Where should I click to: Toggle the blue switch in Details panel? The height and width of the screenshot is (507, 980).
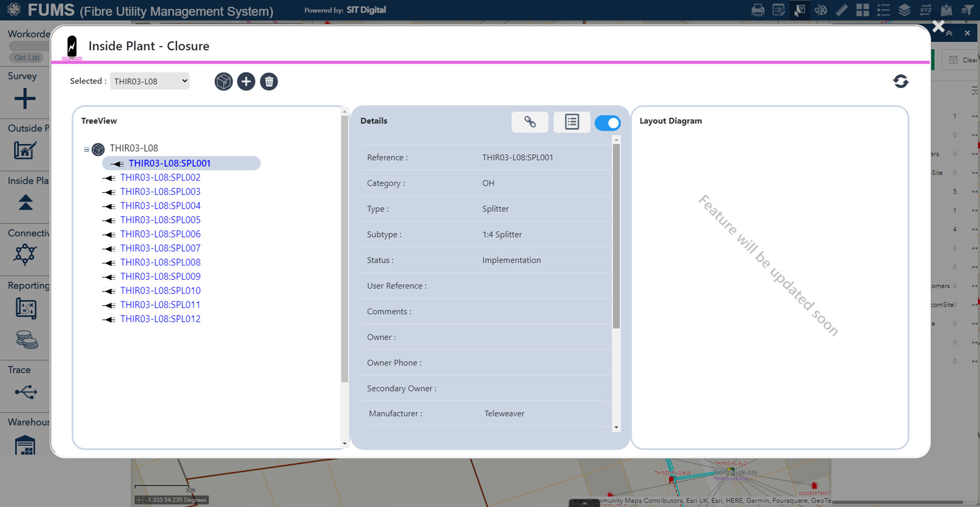[608, 123]
